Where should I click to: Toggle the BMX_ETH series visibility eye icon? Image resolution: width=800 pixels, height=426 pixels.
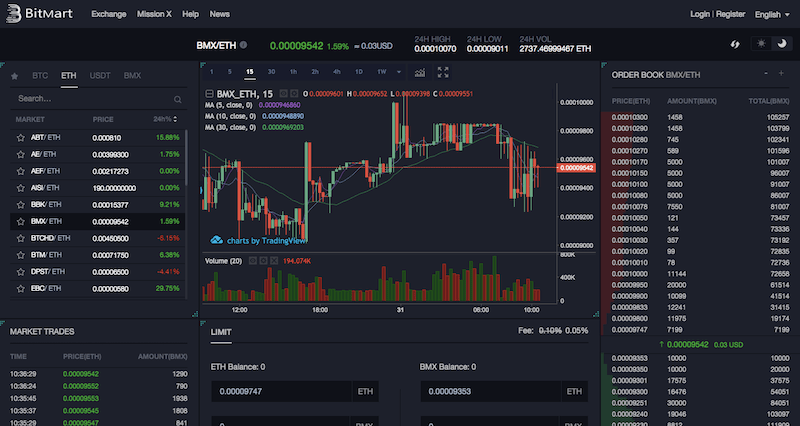tap(284, 94)
